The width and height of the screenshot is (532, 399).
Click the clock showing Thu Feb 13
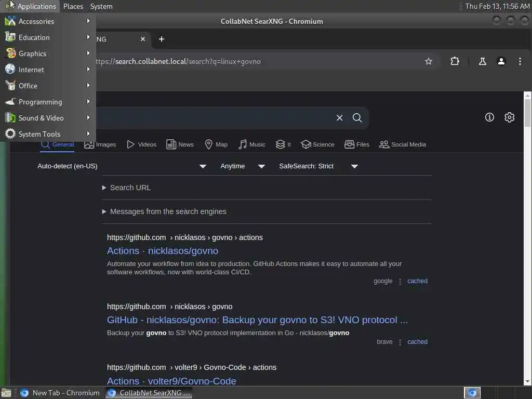click(x=497, y=6)
